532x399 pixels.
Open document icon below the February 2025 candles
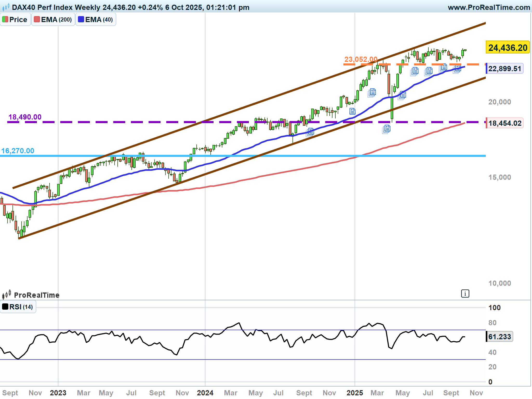[372, 92]
